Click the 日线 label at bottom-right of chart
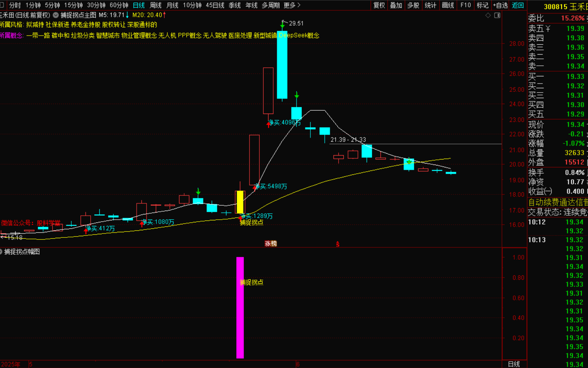The height and width of the screenshot is (368, 588). [x=514, y=364]
